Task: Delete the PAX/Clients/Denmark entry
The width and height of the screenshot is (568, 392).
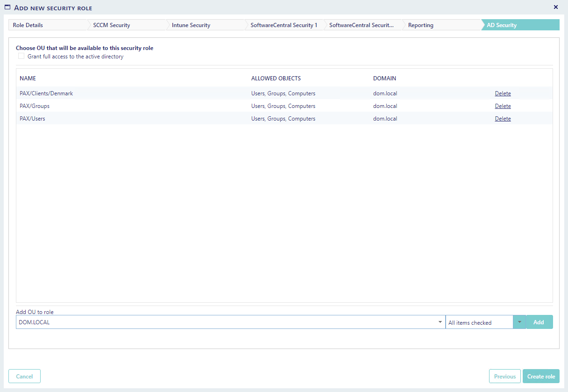Action: tap(503, 93)
